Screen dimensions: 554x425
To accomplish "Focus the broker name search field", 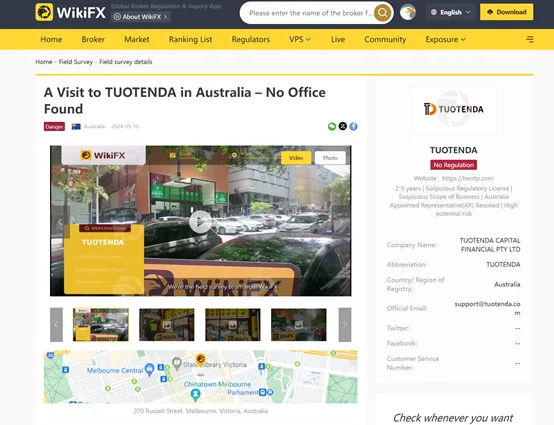I will (310, 13).
